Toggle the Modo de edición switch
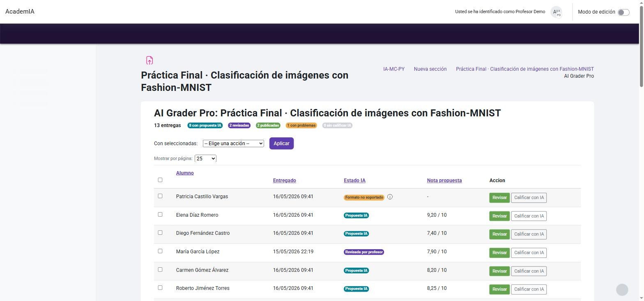Viewport: 644px width, 301px height. coord(623,12)
